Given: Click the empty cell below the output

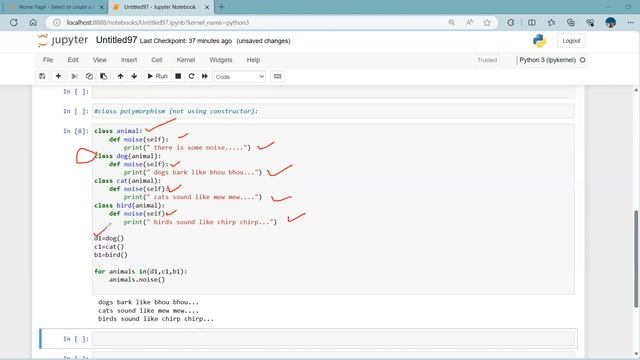Looking at the screenshot, I should [333, 339].
